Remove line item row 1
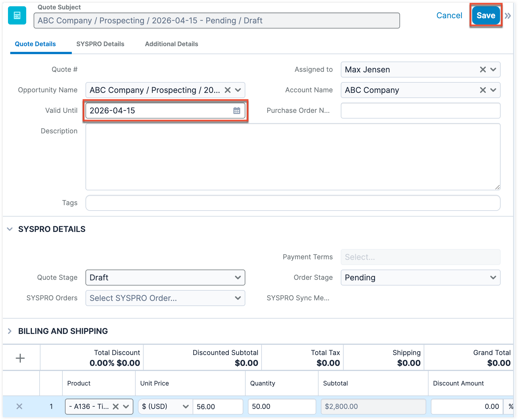 [19, 406]
